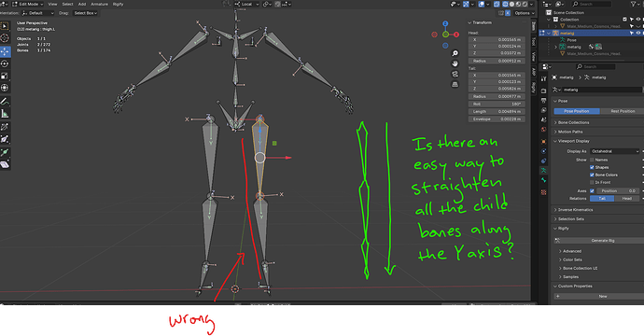The height and width of the screenshot is (336, 644).
Task: Switch to perspective/orthographic grid icon
Action: (x=455, y=84)
